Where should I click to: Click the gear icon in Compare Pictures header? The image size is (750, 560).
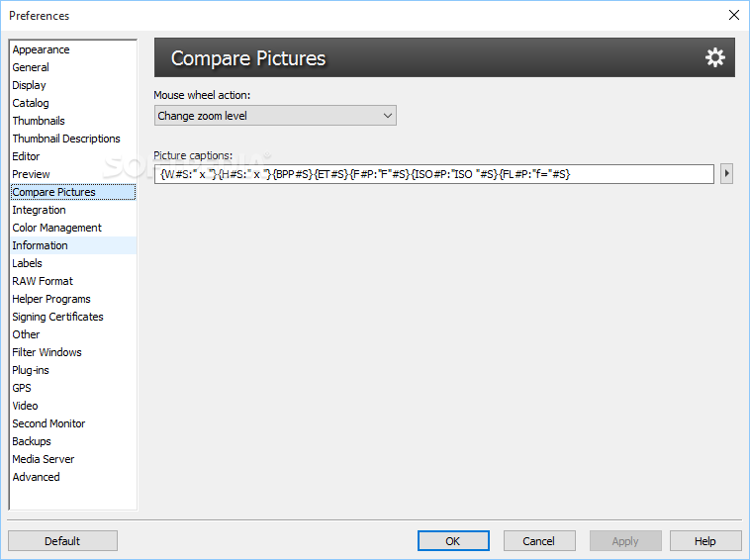click(x=714, y=57)
